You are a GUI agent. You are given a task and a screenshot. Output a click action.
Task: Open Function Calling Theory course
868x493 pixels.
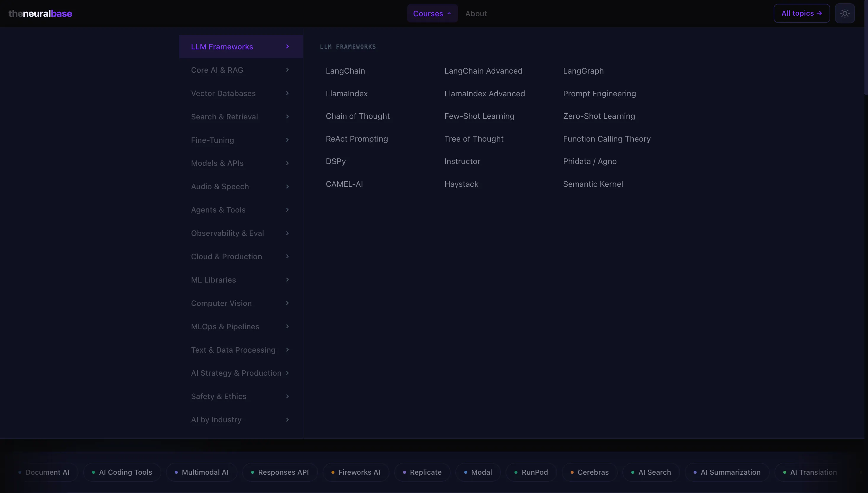(607, 139)
